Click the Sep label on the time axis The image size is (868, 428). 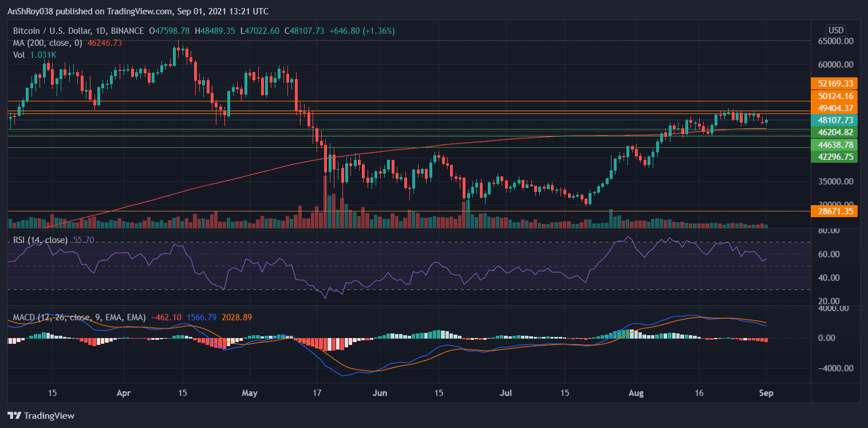pos(766,394)
